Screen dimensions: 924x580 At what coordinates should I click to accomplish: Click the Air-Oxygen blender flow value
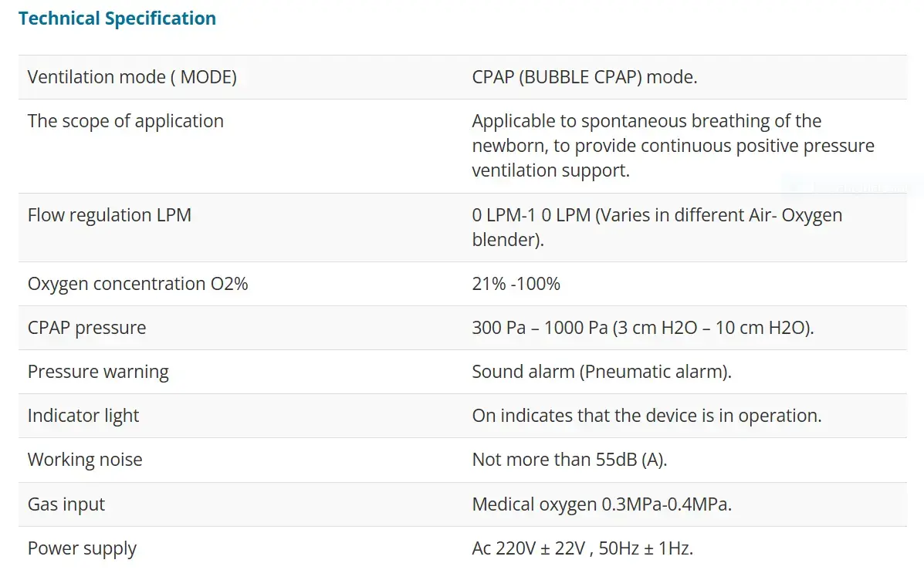pos(656,227)
